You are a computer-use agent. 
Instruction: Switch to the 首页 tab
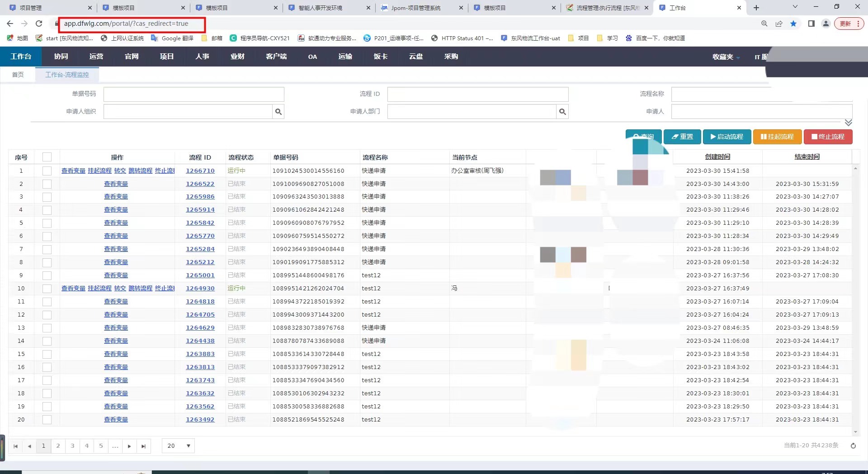coord(18,75)
